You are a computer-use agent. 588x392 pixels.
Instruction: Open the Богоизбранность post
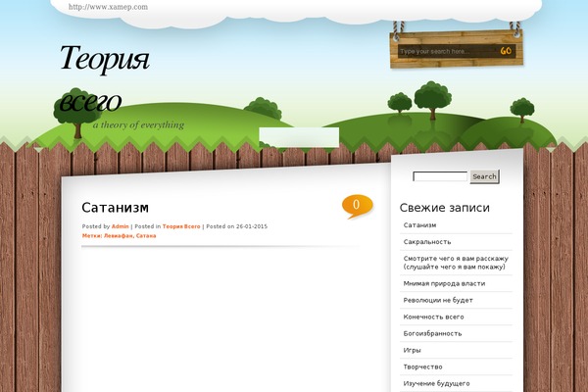[432, 333]
